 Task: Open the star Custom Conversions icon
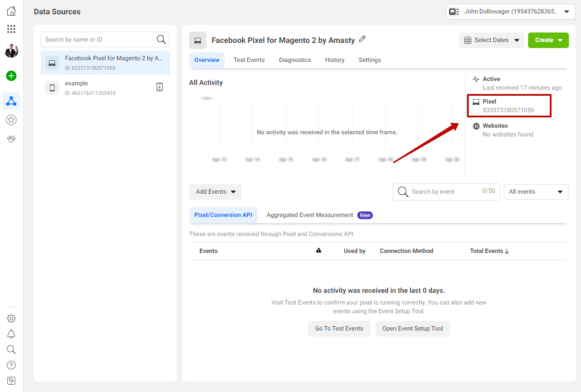11,120
